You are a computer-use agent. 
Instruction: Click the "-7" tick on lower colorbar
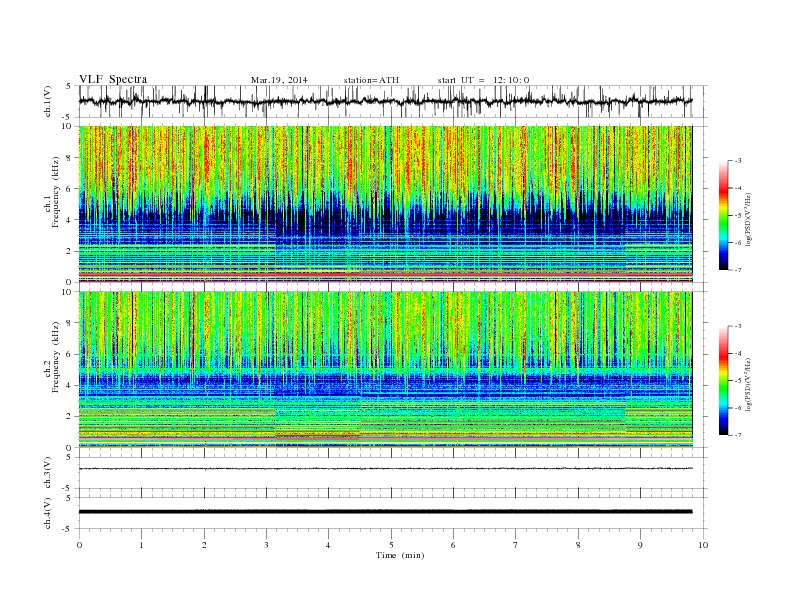pos(738,435)
